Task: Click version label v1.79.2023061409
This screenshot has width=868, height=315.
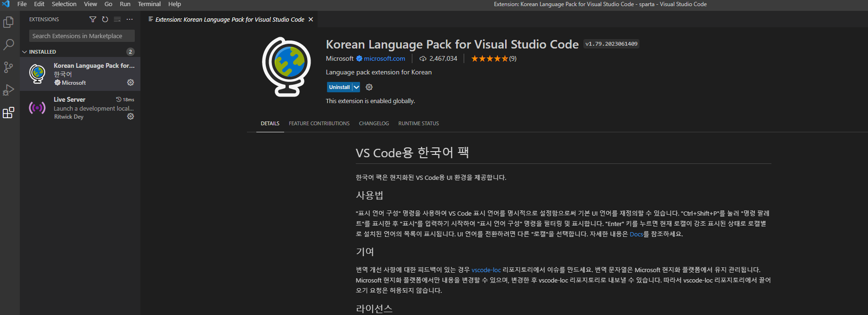Action: point(611,44)
